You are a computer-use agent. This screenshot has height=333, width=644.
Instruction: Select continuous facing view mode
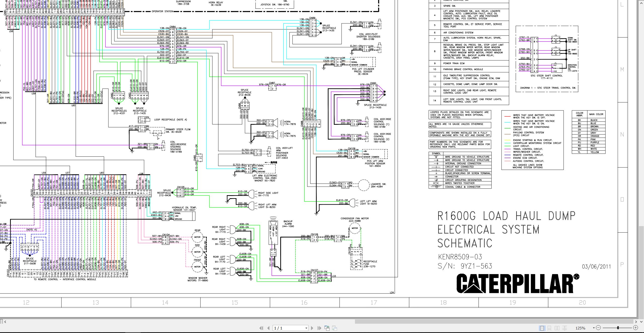(565, 328)
